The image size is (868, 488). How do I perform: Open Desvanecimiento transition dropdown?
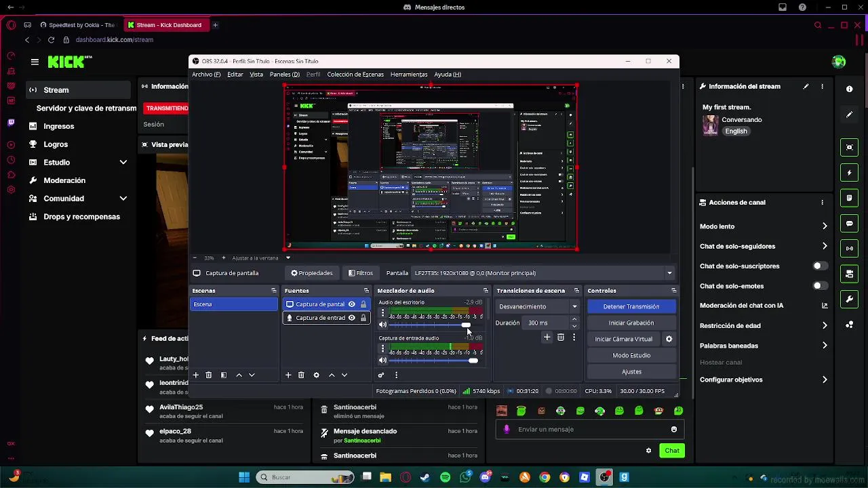click(x=538, y=306)
